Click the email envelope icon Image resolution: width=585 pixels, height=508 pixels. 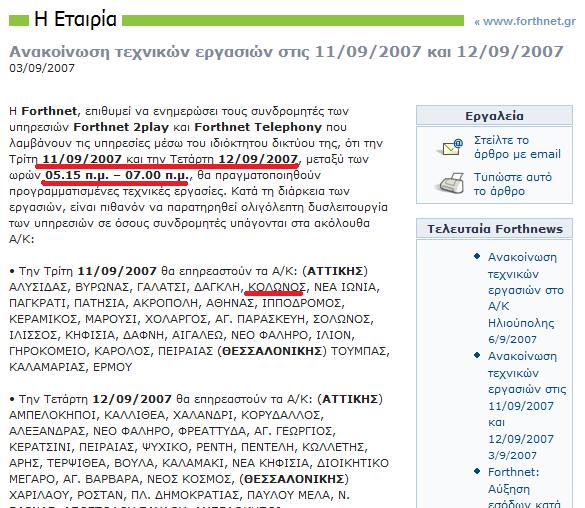(x=453, y=147)
